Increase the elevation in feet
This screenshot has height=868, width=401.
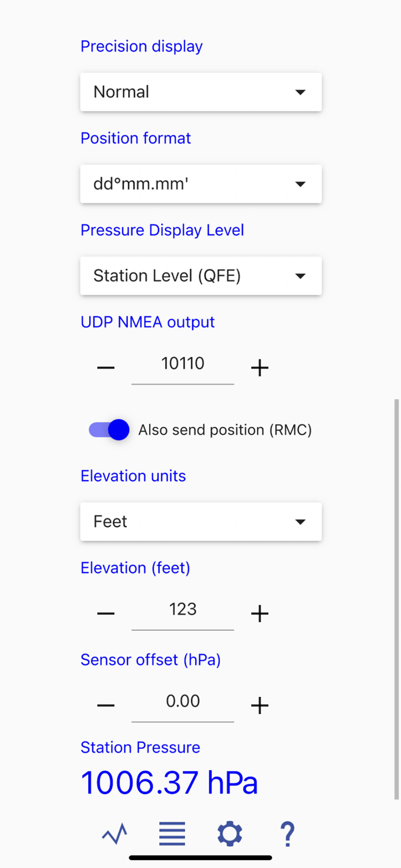260,614
